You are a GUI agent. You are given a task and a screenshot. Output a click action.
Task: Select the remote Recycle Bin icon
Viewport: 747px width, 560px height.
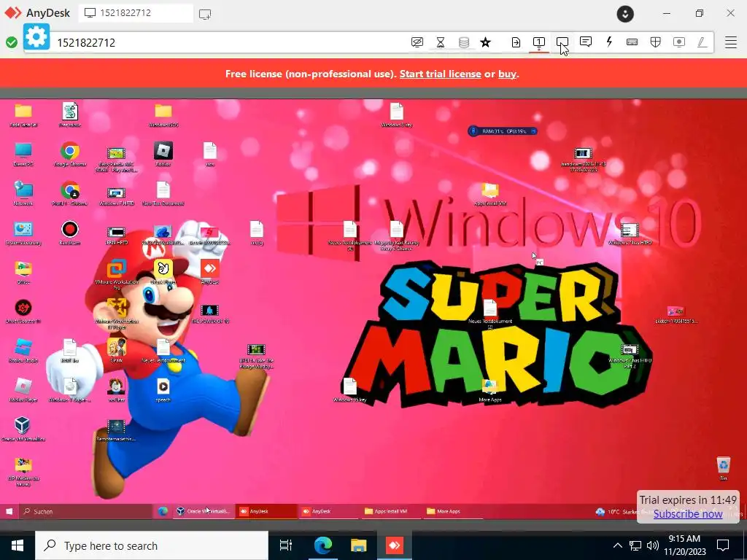(723, 469)
